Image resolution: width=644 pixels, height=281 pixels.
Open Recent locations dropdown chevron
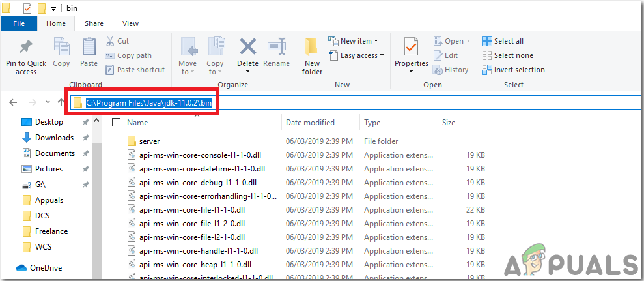48,102
